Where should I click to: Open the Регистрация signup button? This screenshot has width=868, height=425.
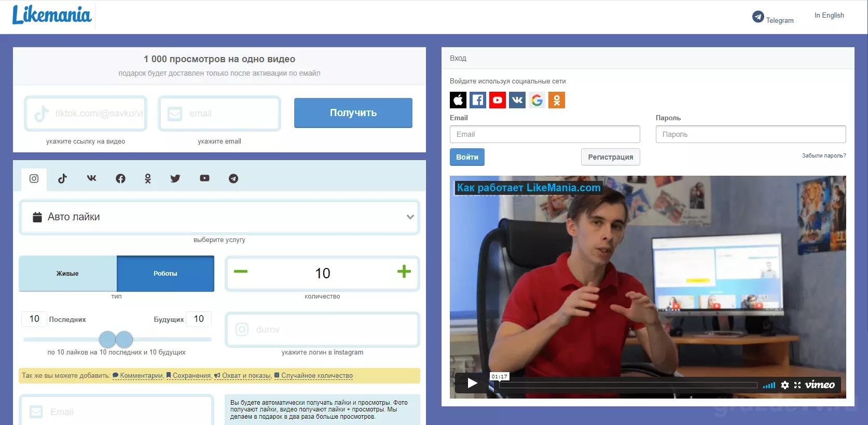pyautogui.click(x=611, y=157)
